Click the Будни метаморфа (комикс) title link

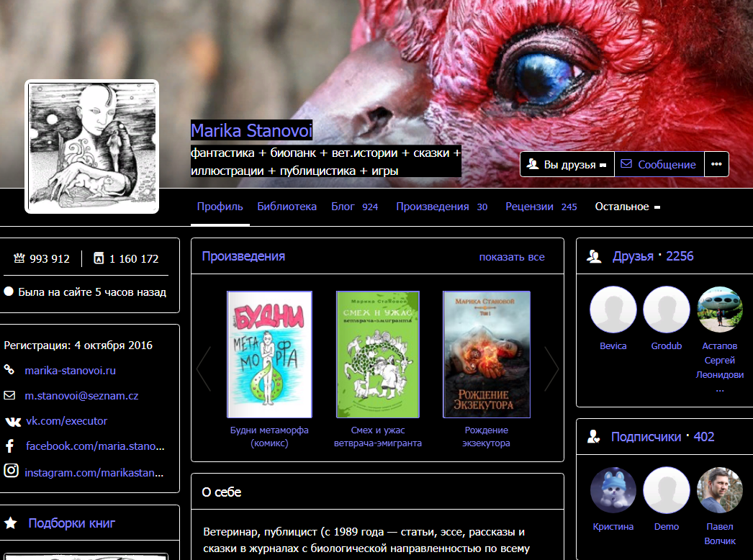(269, 437)
